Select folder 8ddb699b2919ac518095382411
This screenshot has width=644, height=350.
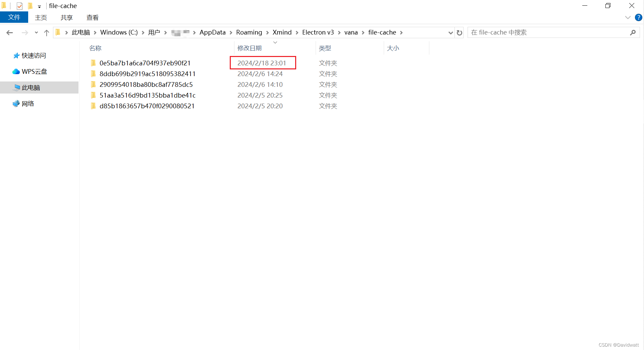148,74
